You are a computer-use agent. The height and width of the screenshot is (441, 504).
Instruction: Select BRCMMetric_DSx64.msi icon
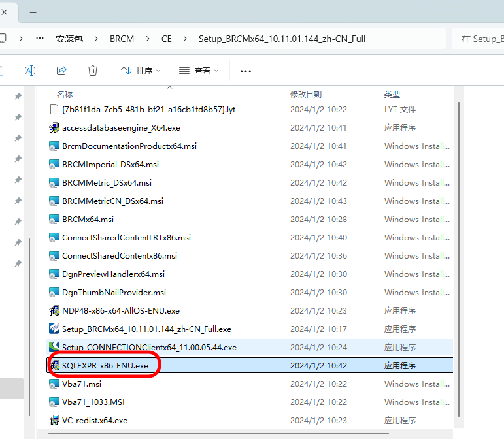[54, 183]
